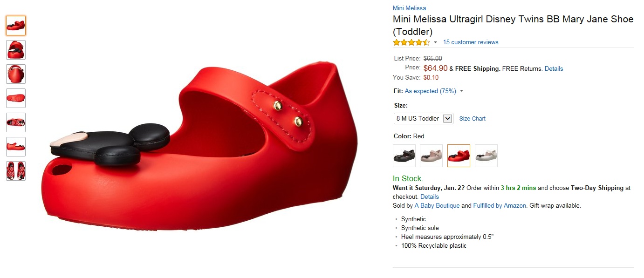Read the 15 customer reviews

pyautogui.click(x=470, y=42)
